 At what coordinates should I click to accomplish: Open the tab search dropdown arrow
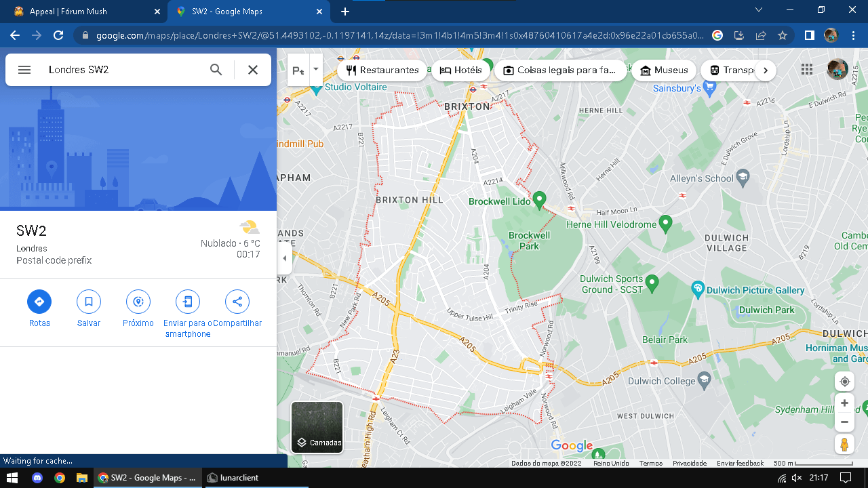[x=759, y=9]
